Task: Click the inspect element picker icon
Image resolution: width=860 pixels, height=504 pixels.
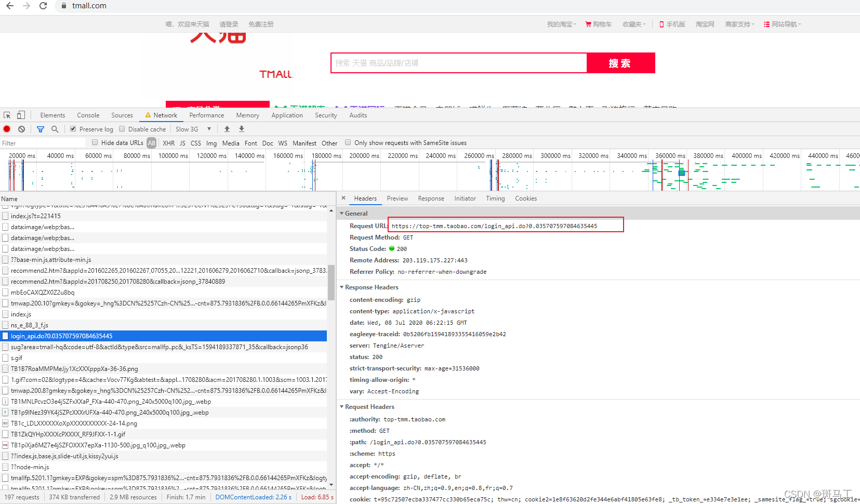Action: 7,115
